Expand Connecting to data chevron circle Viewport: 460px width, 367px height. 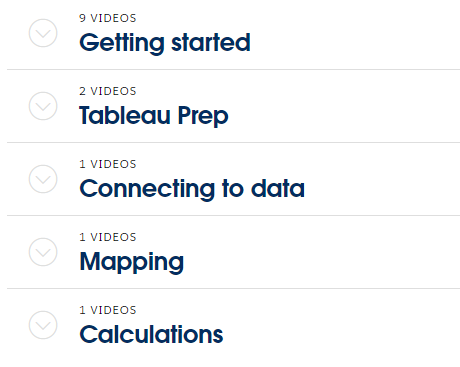tap(43, 179)
